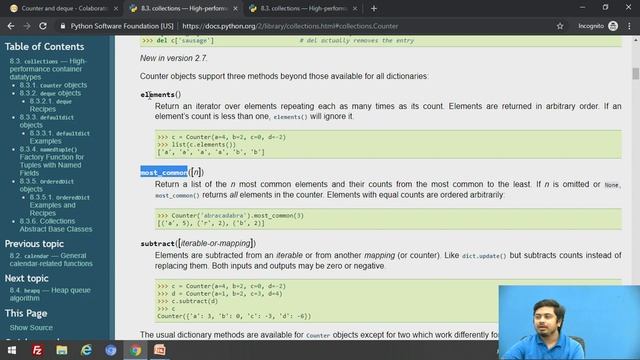This screenshot has height=360, width=640.
Task: Click the list(c.elements()) code line
Action: pyautogui.click(x=196, y=144)
